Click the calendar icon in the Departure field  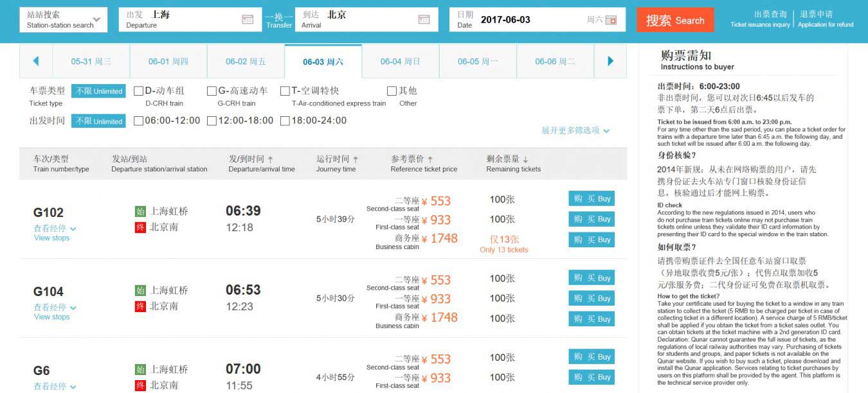coord(248,20)
